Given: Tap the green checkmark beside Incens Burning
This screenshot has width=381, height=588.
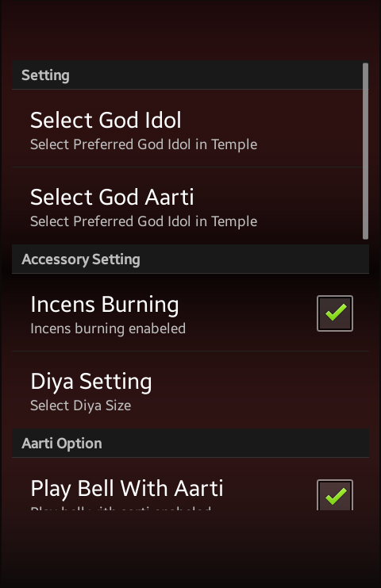Looking at the screenshot, I should pyautogui.click(x=336, y=313).
